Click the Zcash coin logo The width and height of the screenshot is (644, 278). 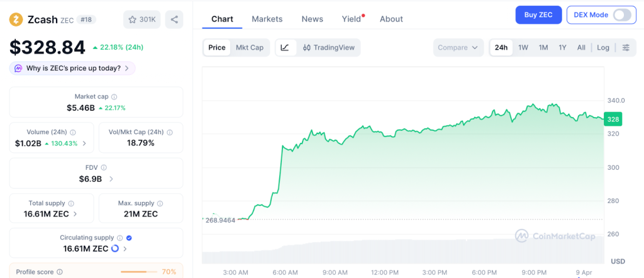point(16,19)
